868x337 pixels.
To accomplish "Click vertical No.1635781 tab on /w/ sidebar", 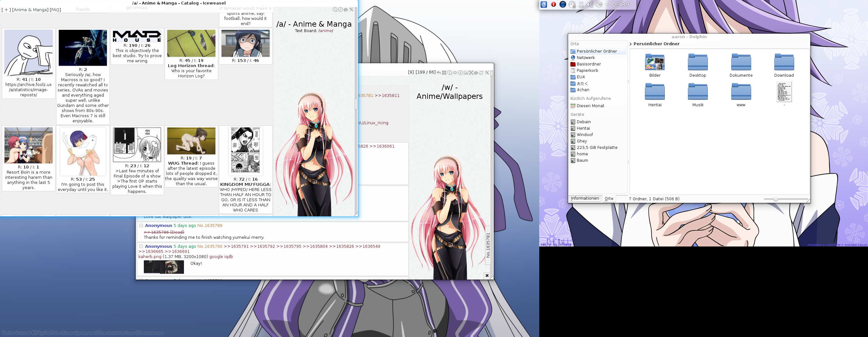I will coord(488,245).
